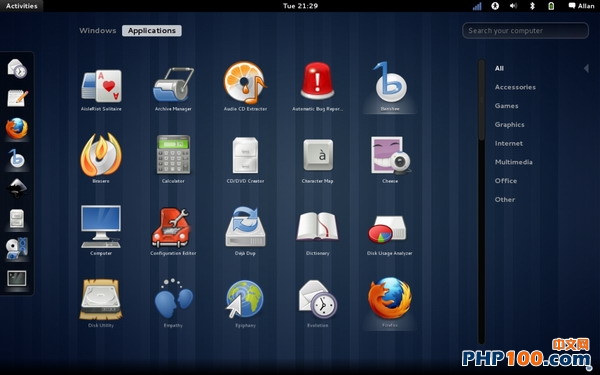Open Automatic Bug Reporting tool

tap(317, 86)
